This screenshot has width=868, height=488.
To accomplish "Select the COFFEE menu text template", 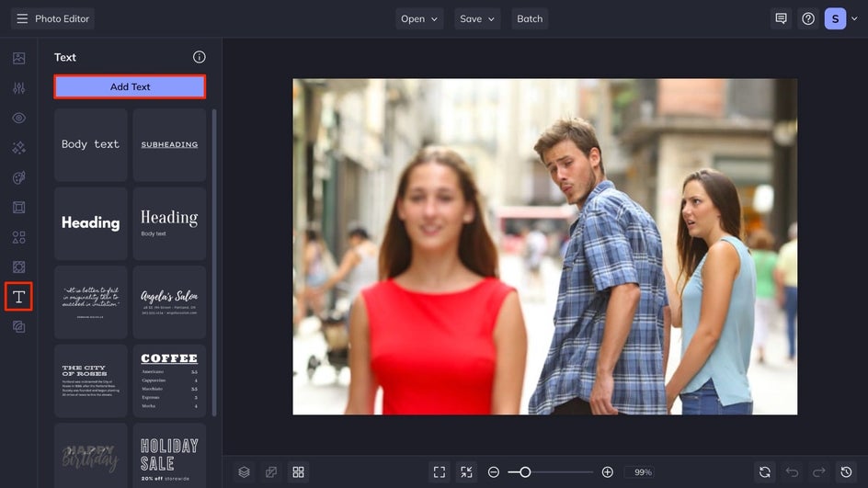I will (169, 380).
